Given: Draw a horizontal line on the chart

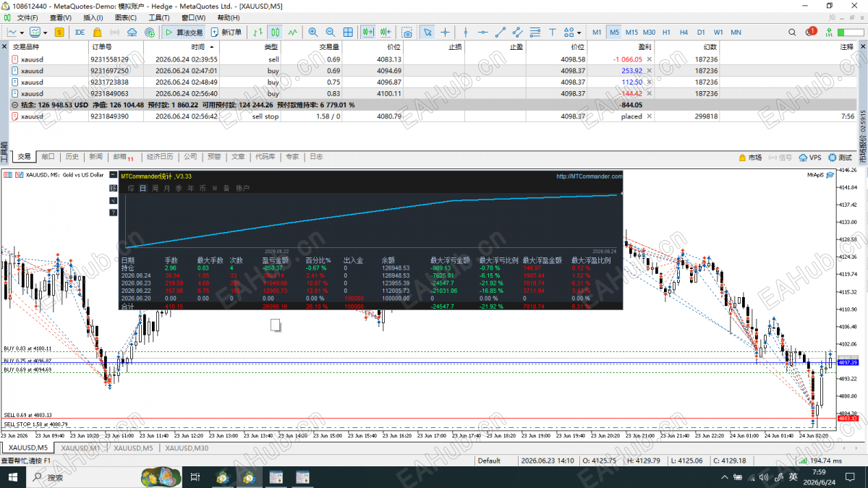Looking at the screenshot, I should [x=482, y=32].
